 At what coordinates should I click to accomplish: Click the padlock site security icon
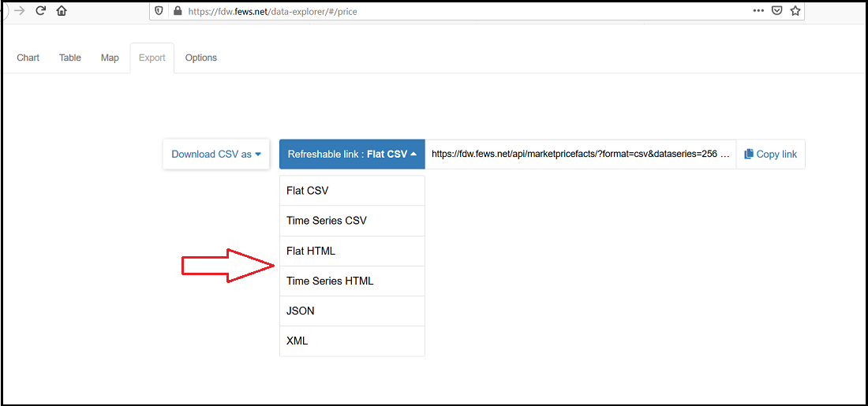[177, 11]
